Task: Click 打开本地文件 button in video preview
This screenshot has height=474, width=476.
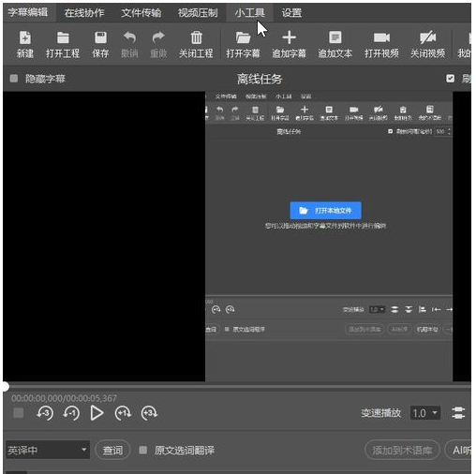Action: click(325, 211)
